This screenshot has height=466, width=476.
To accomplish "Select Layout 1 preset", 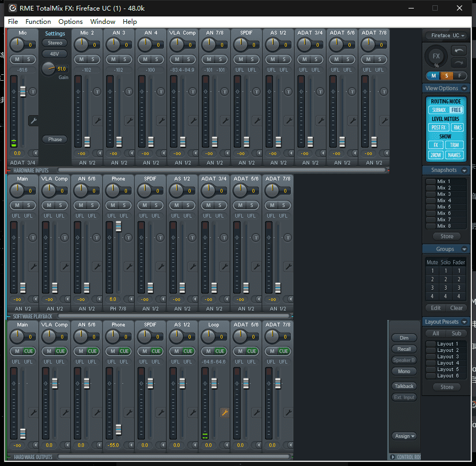I will pos(445,344).
